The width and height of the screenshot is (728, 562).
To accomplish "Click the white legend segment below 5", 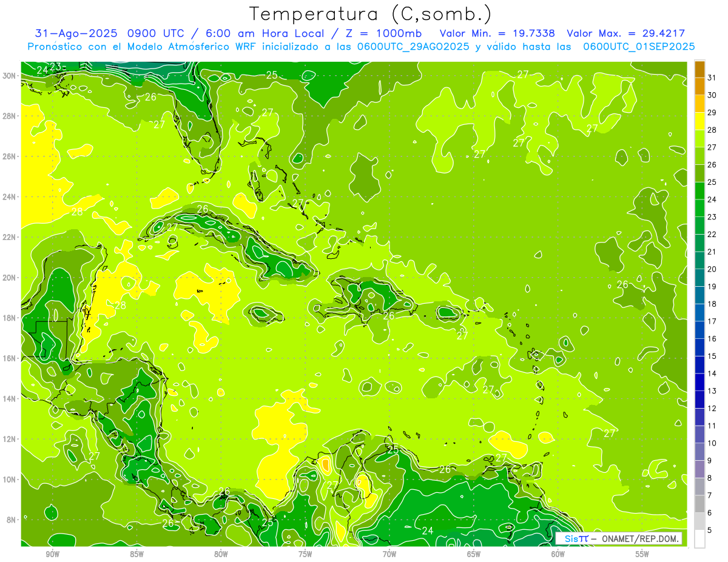I will click(699, 539).
